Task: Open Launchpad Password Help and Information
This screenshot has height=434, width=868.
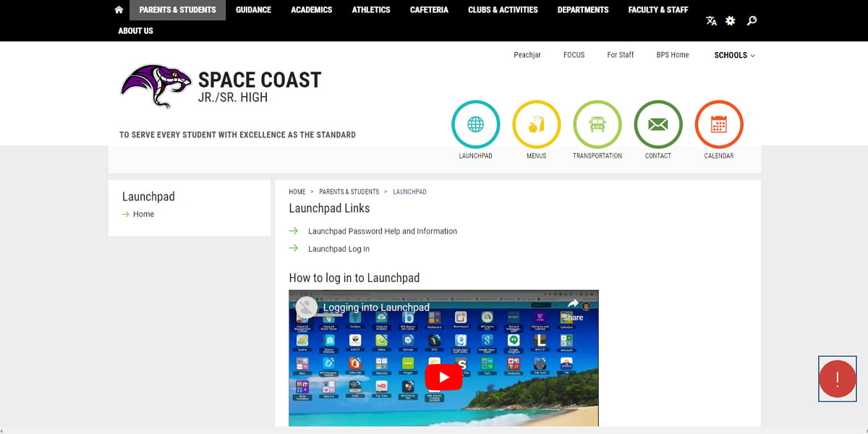Action: [x=383, y=231]
